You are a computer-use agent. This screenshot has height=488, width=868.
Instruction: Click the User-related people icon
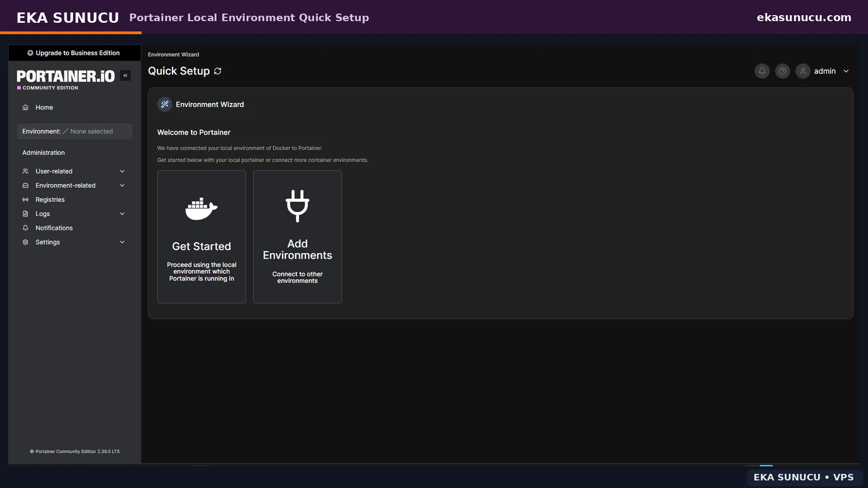pos(25,171)
